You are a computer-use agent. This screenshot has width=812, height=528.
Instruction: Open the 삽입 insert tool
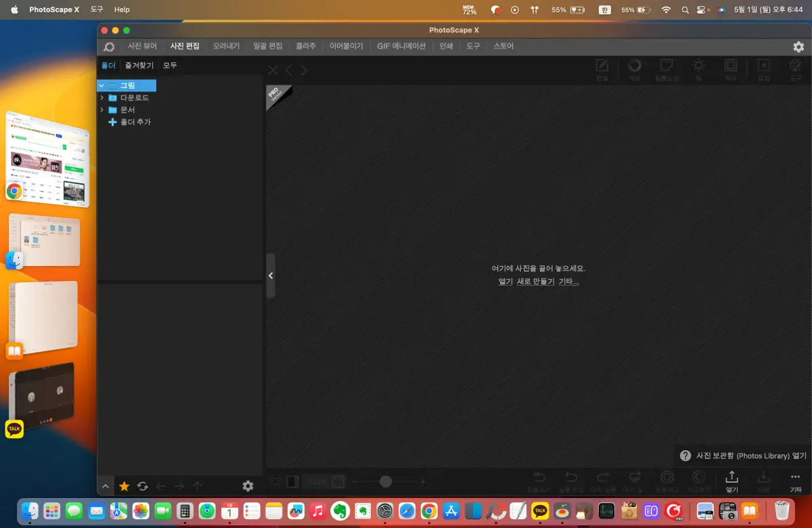click(763, 70)
